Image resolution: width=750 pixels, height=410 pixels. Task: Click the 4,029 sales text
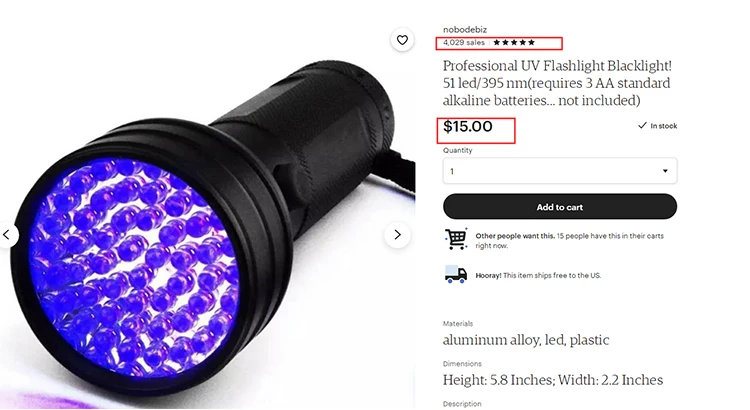pyautogui.click(x=463, y=43)
